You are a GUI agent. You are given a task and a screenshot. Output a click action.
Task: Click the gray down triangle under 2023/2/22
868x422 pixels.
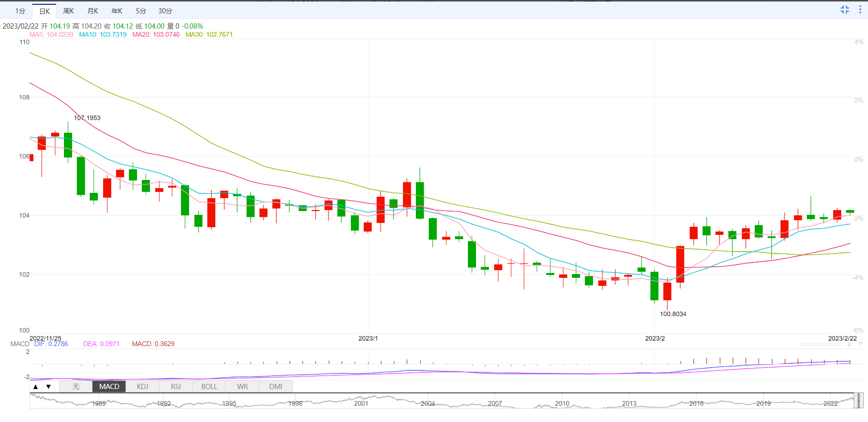(860, 344)
